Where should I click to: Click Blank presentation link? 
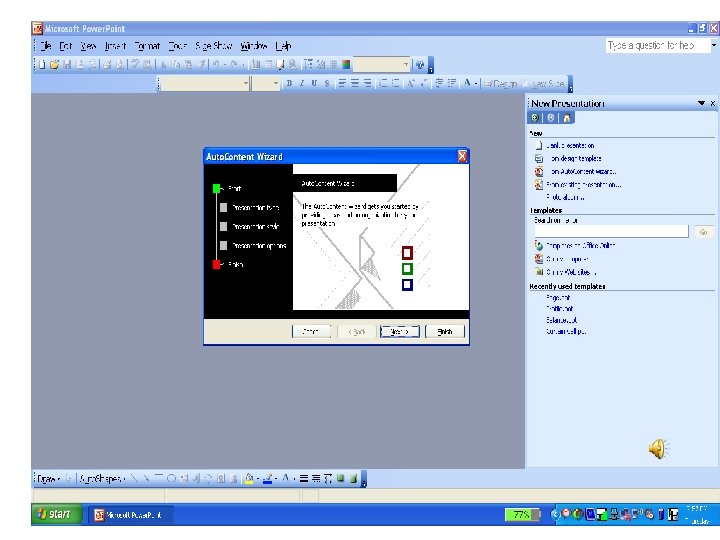tap(570, 146)
